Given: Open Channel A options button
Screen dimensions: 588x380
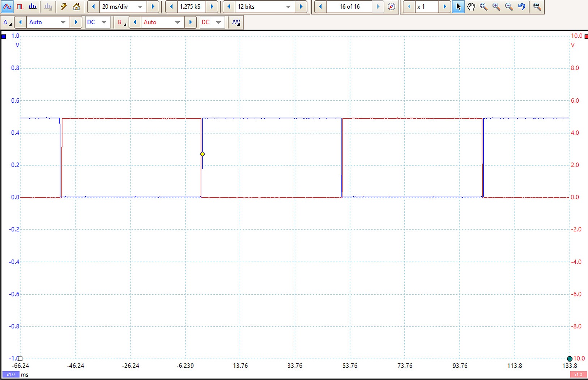Looking at the screenshot, I should point(7,22).
